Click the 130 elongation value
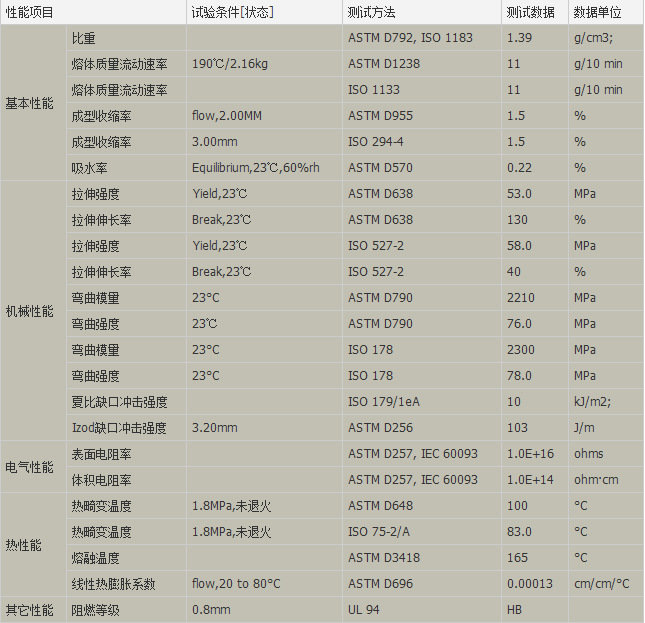Viewport: 645px width, 623px height. click(535, 220)
